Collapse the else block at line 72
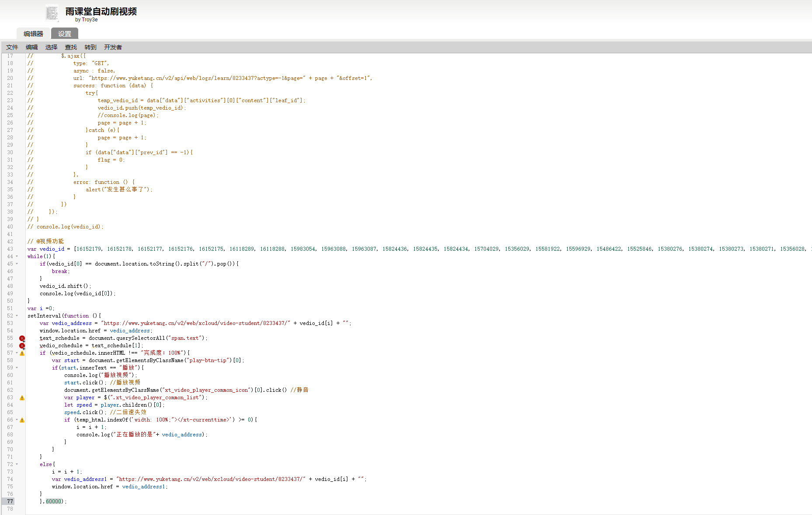 16,464
